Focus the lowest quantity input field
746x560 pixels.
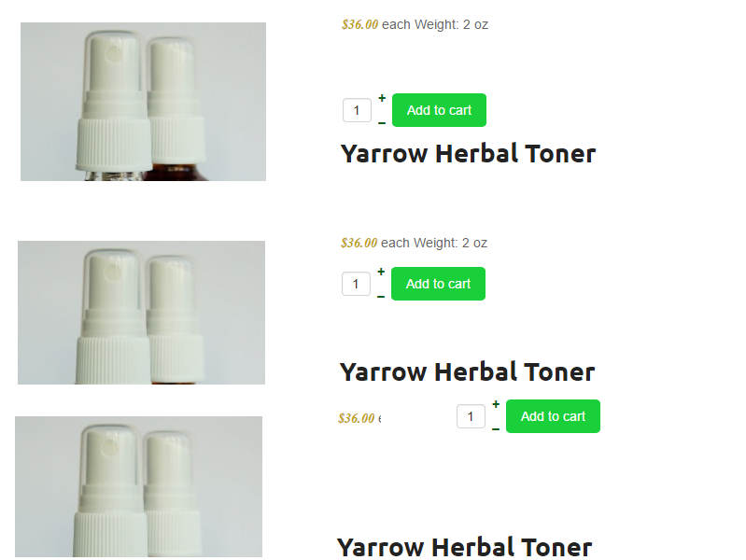click(471, 417)
